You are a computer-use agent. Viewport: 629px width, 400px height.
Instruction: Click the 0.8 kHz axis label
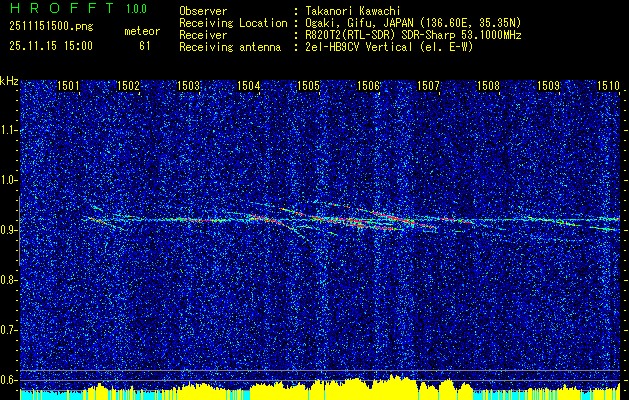[8, 280]
